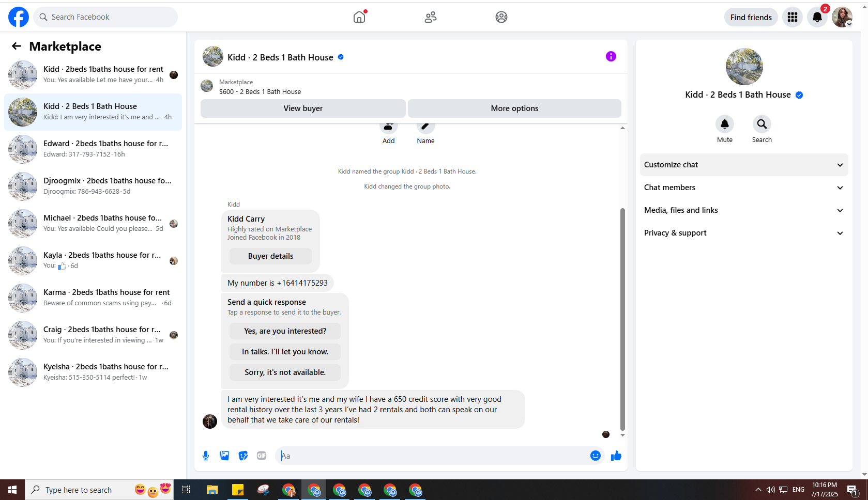This screenshot has height=500, width=868.
Task: Open the group photo in right panel
Action: pos(744,67)
